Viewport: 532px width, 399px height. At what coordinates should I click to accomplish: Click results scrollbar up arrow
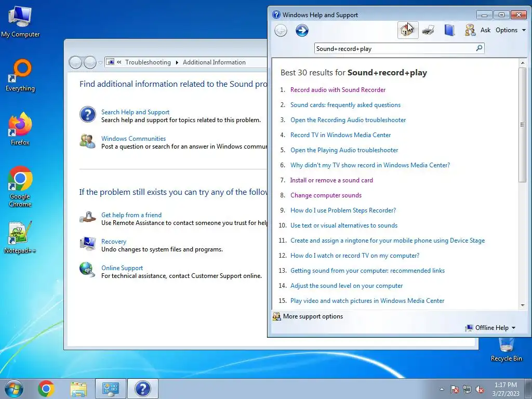point(523,63)
